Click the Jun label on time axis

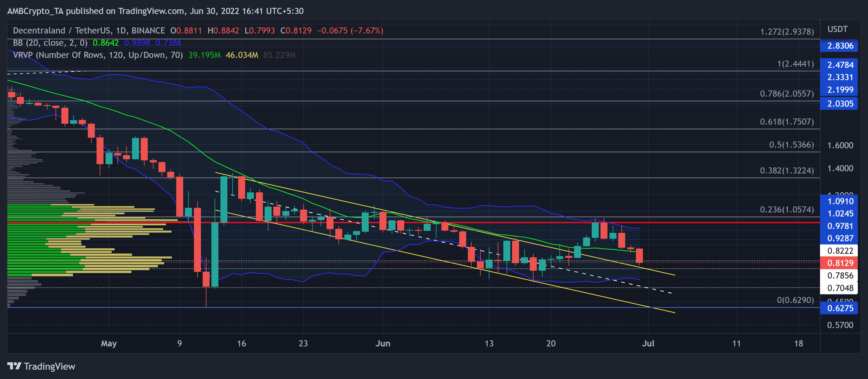(x=383, y=343)
